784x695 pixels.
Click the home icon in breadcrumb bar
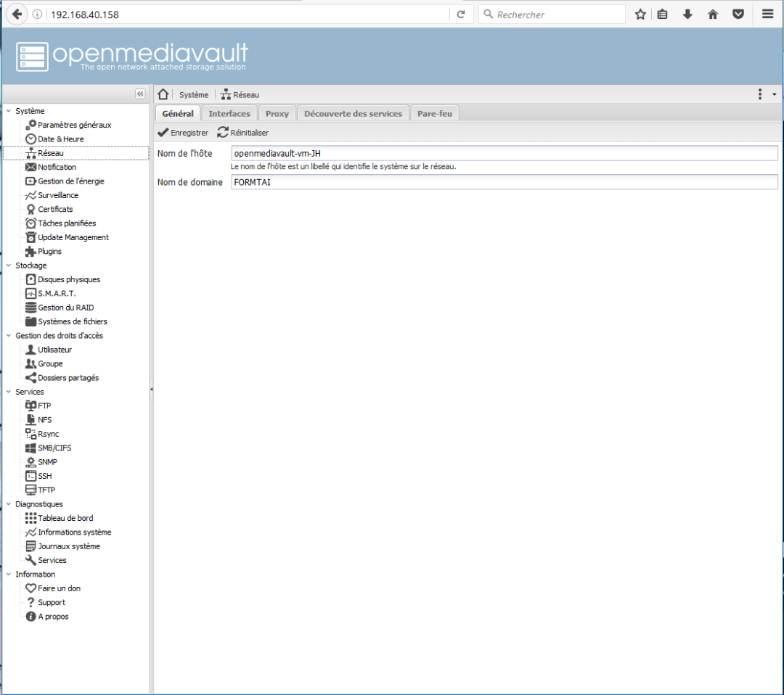(x=163, y=94)
